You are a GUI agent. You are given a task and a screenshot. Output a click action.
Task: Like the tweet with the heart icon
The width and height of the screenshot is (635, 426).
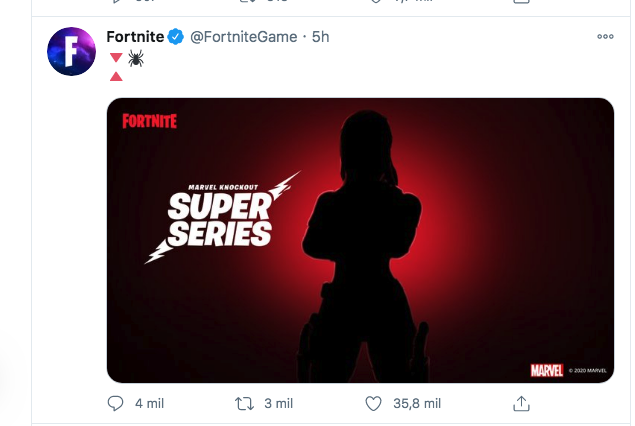tap(374, 403)
